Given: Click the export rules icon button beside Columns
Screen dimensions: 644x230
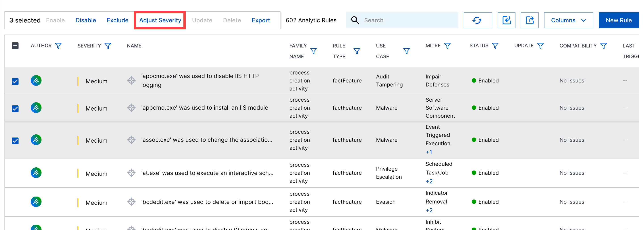Looking at the screenshot, I should [530, 20].
